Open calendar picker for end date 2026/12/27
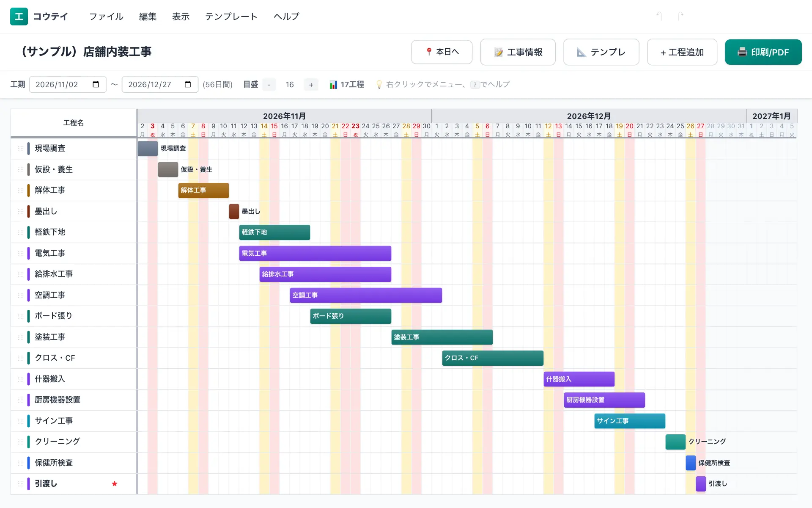Viewport: 812px width, 508px height. coord(188,84)
